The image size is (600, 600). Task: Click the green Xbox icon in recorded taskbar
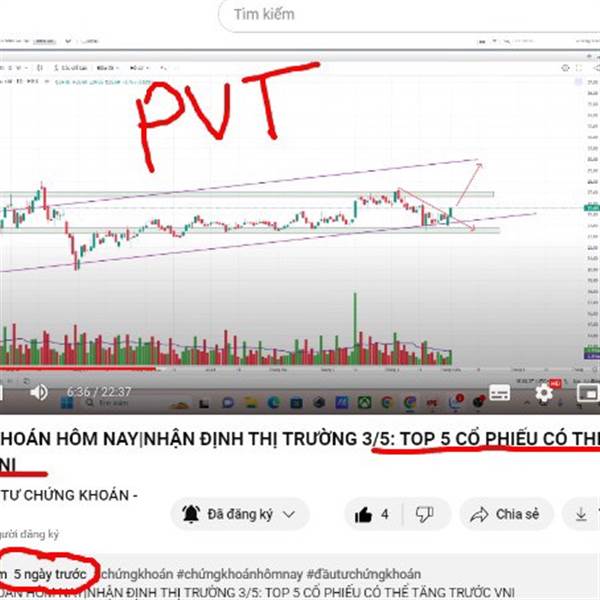click(364, 403)
